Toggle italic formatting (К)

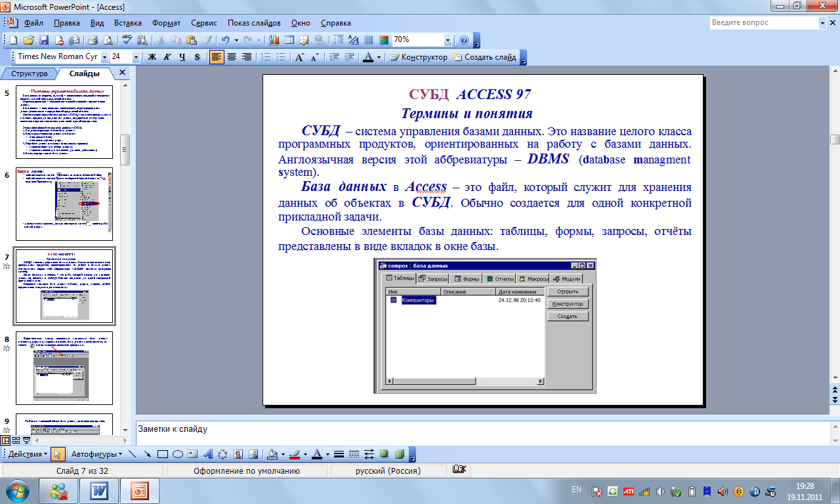(167, 57)
